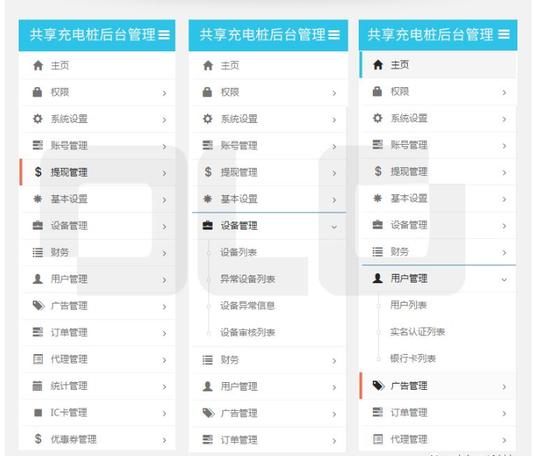Select 提现管理 in the middle panel menu

[269, 172]
